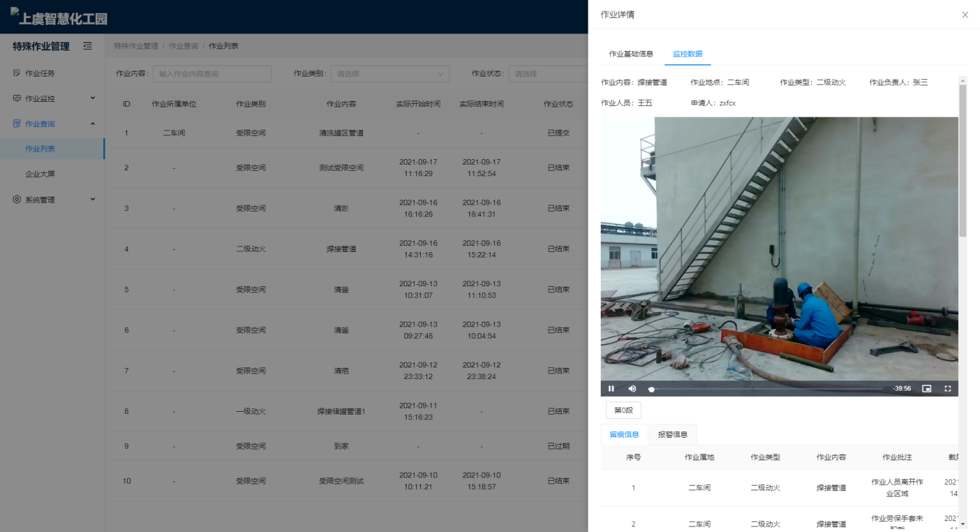Click the 作业任务 sidebar icon
This screenshot has width=980, height=532.
pyautogui.click(x=17, y=73)
